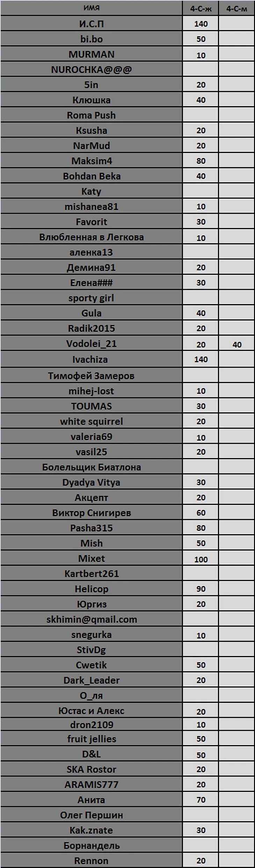The height and width of the screenshot is (868, 255).
Task: Click the 'Болельщик Биатлона' name cell
Action: (x=91, y=467)
